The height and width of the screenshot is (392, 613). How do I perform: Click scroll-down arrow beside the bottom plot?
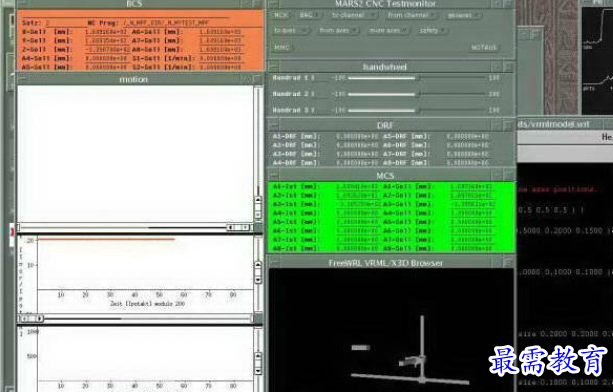point(258,371)
